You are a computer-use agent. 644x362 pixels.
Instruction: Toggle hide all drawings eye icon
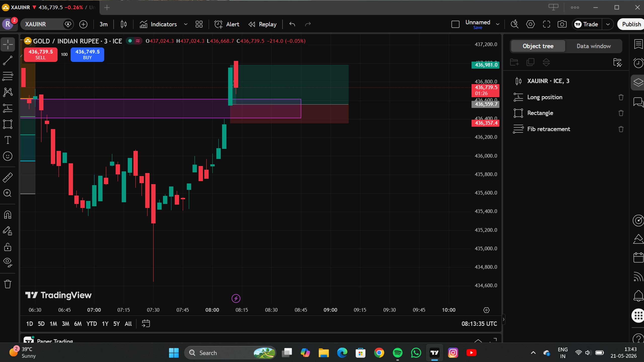pos(8,262)
